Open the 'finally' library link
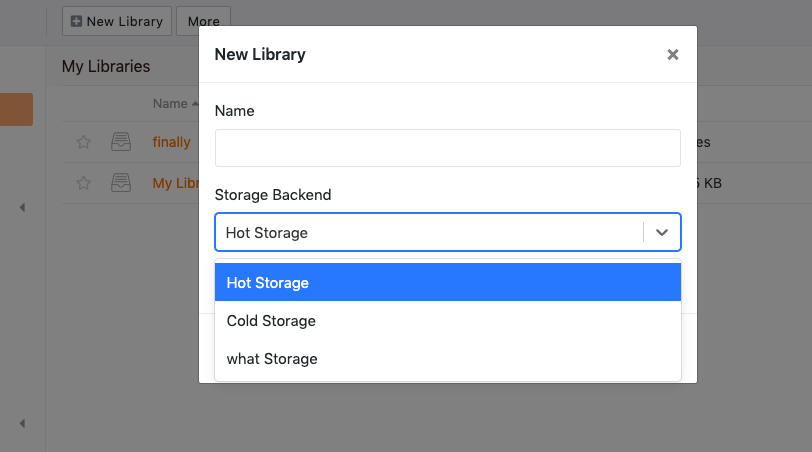Viewport: 812px width, 452px height. (x=172, y=142)
